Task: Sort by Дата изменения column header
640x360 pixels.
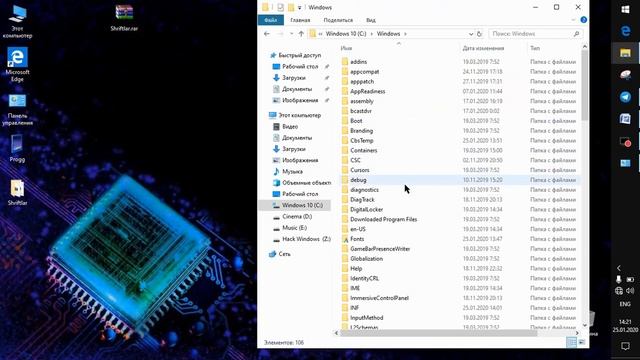Action: click(483, 48)
